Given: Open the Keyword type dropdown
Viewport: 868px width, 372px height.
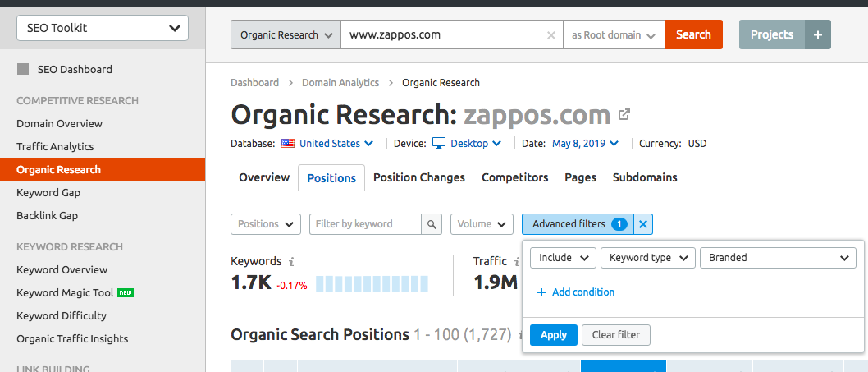Looking at the screenshot, I should coord(647,258).
